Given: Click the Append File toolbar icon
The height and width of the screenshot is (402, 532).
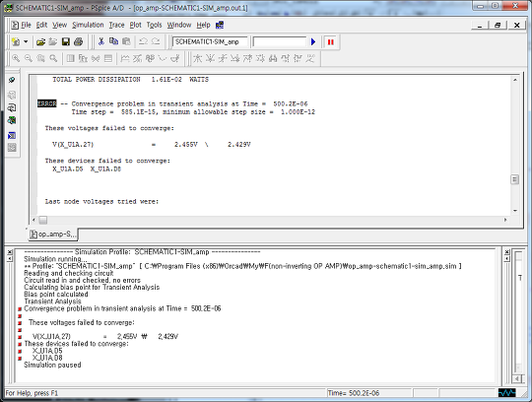Looking at the screenshot, I should [53, 41].
